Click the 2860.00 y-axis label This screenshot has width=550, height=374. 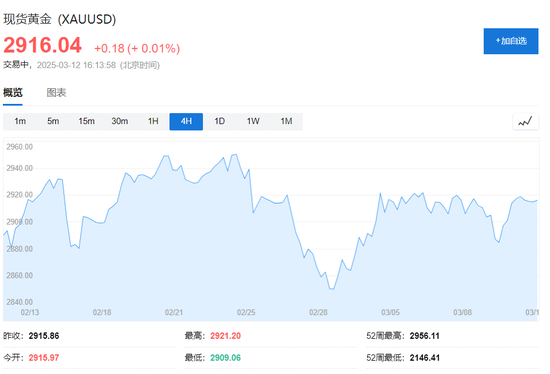click(20, 275)
